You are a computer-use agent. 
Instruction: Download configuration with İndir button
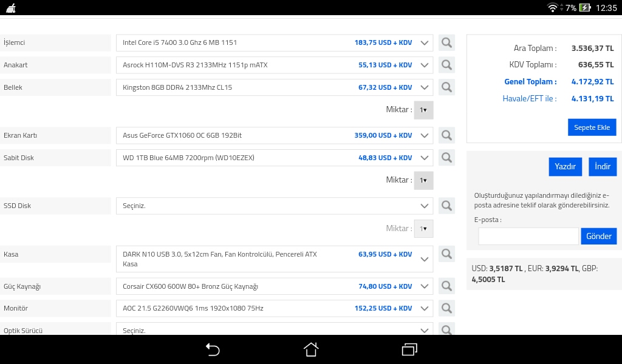(x=603, y=166)
